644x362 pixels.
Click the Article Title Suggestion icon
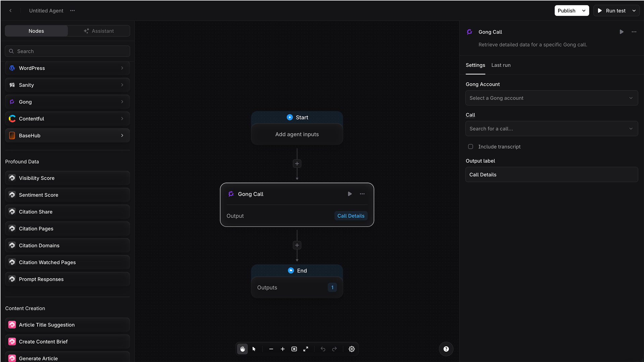pyautogui.click(x=12, y=325)
